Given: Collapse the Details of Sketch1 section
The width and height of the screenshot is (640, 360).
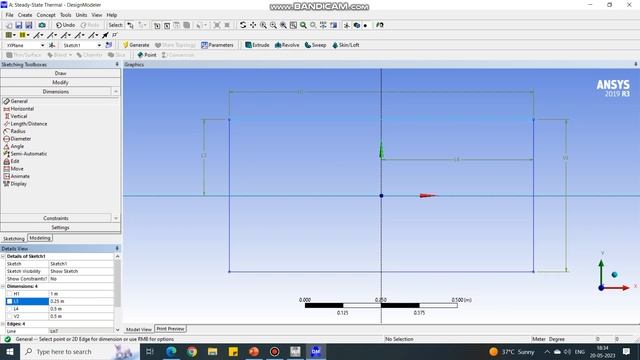Looking at the screenshot, I should pyautogui.click(x=3, y=256).
